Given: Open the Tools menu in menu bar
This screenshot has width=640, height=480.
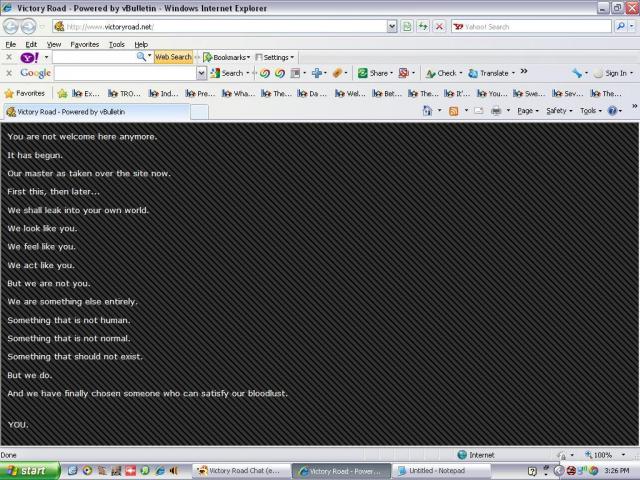Looking at the screenshot, I should [x=117, y=44].
